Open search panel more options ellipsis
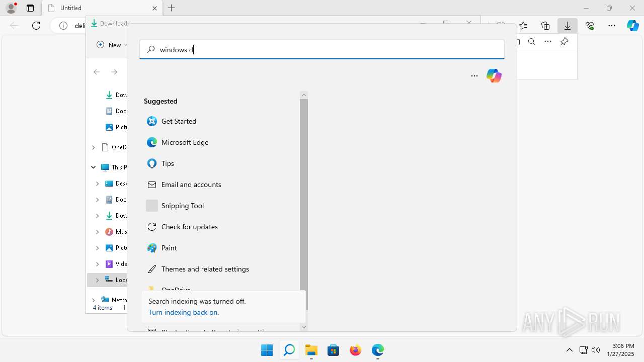The height and width of the screenshot is (362, 644). (474, 76)
